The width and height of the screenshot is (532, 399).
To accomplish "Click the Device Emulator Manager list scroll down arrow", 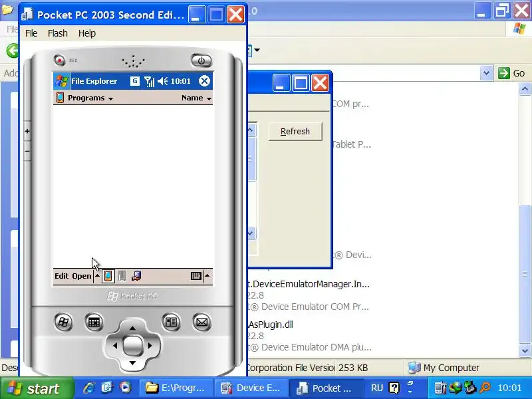I will [251, 233].
